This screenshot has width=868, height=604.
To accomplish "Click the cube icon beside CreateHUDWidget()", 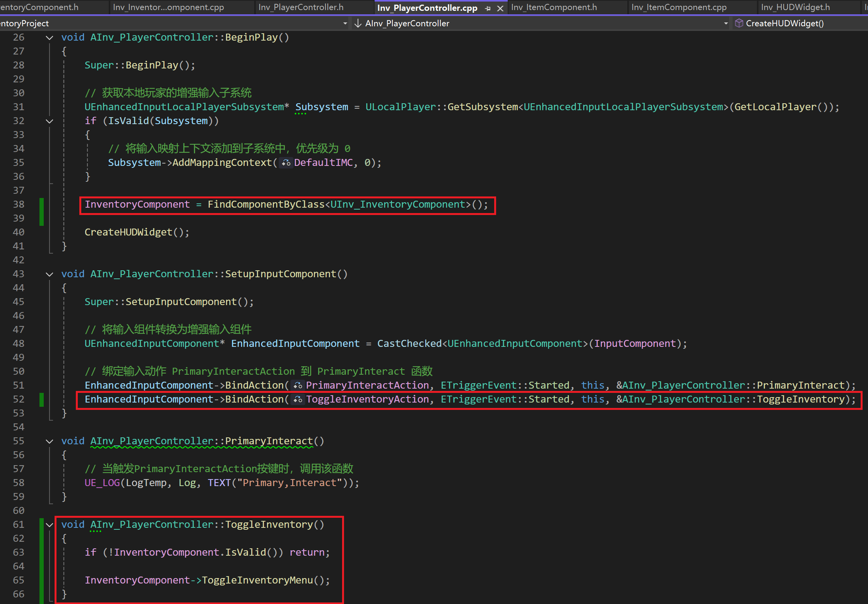I will 739,23.
